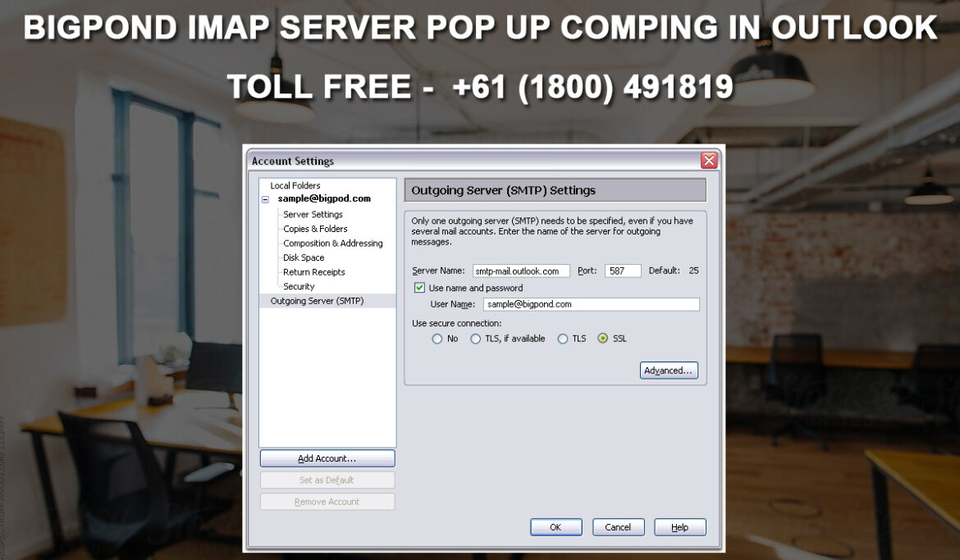The image size is (960, 560).
Task: Click the Server Name input field
Action: 521,271
